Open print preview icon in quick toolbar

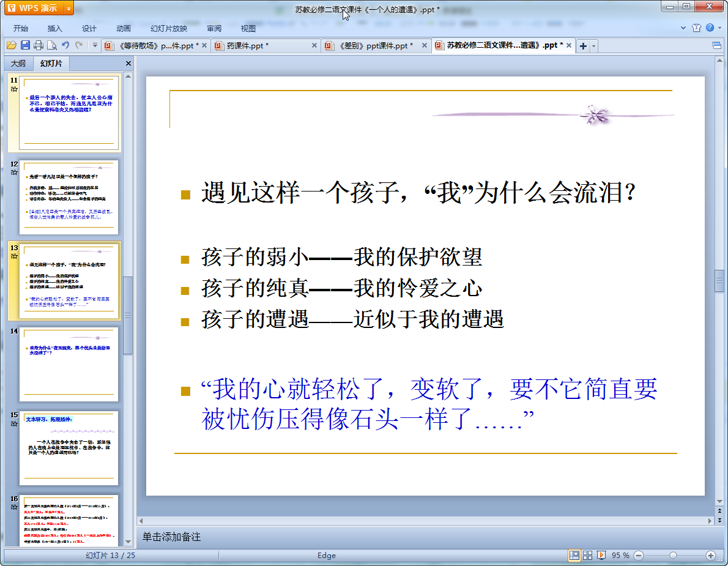[x=52, y=45]
